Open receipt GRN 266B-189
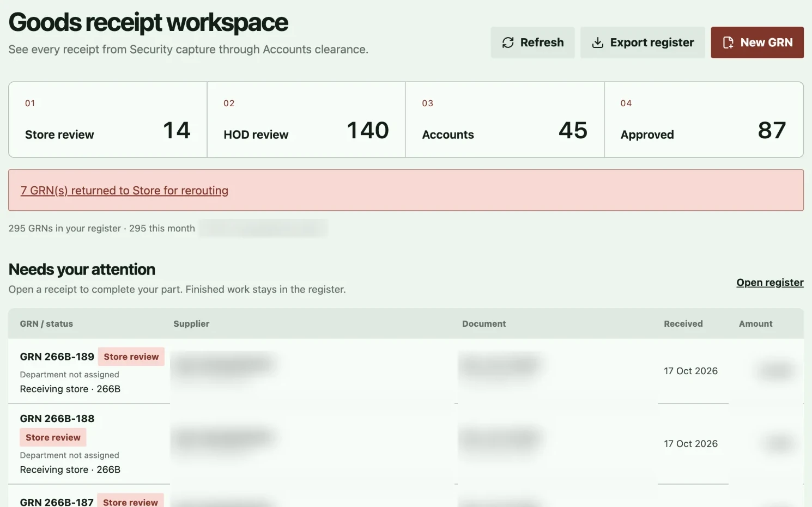The image size is (812, 507). [x=57, y=357]
